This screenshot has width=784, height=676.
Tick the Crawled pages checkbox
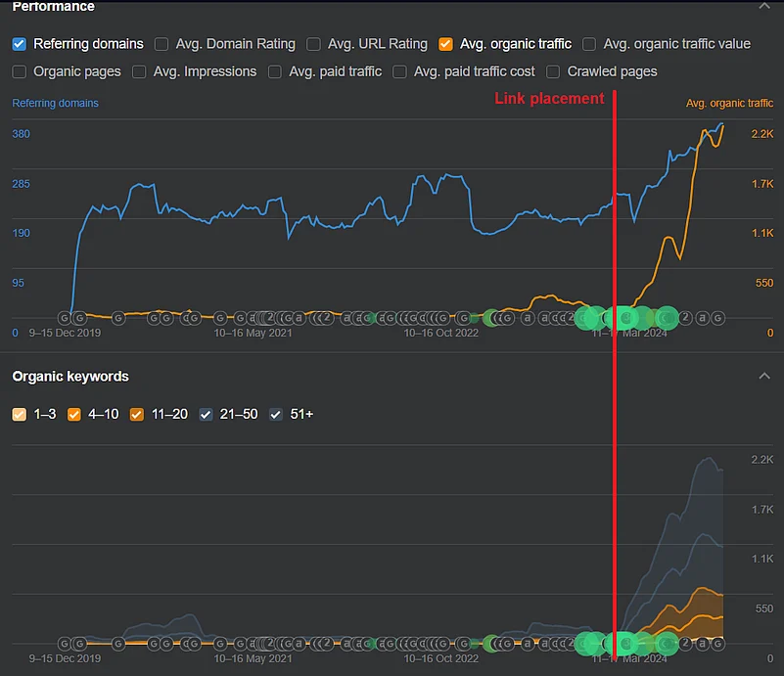point(554,71)
